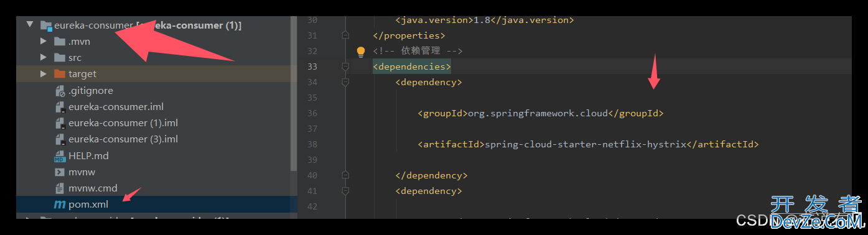Click the eureka-consumer.iml file icon
This screenshot has height=235, width=868.
(x=60, y=107)
